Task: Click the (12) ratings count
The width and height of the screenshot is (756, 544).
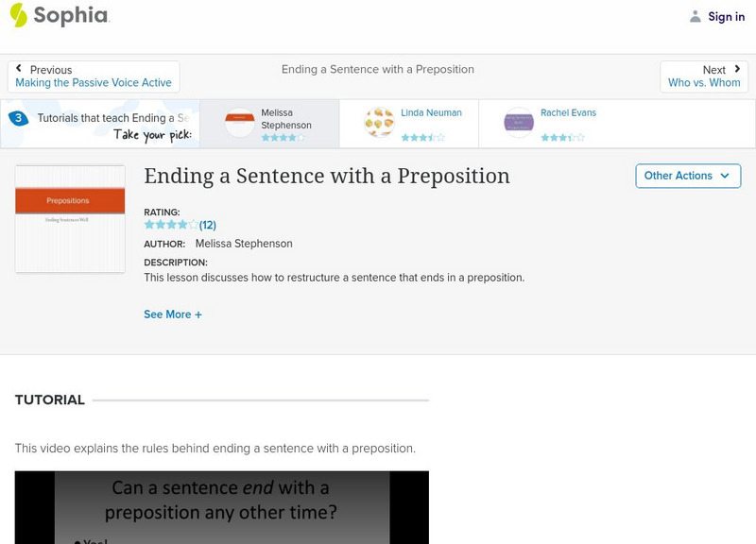Action: click(208, 225)
